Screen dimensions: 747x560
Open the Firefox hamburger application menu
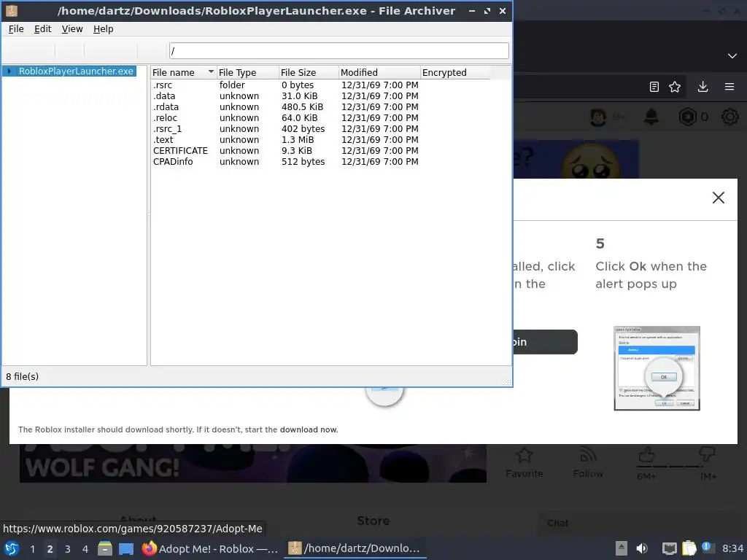[729, 87]
